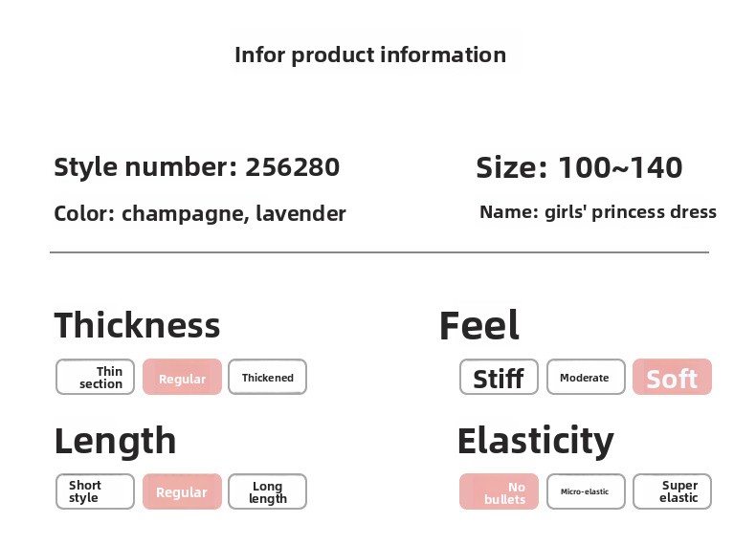Click the girls' princess dress name text
Screen dimensions: 756x545
point(597,212)
